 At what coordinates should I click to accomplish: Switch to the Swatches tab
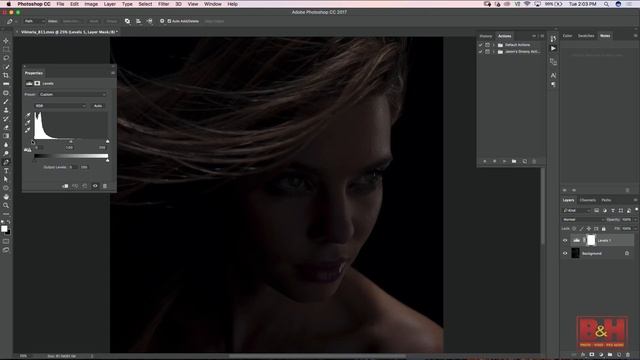click(x=586, y=36)
